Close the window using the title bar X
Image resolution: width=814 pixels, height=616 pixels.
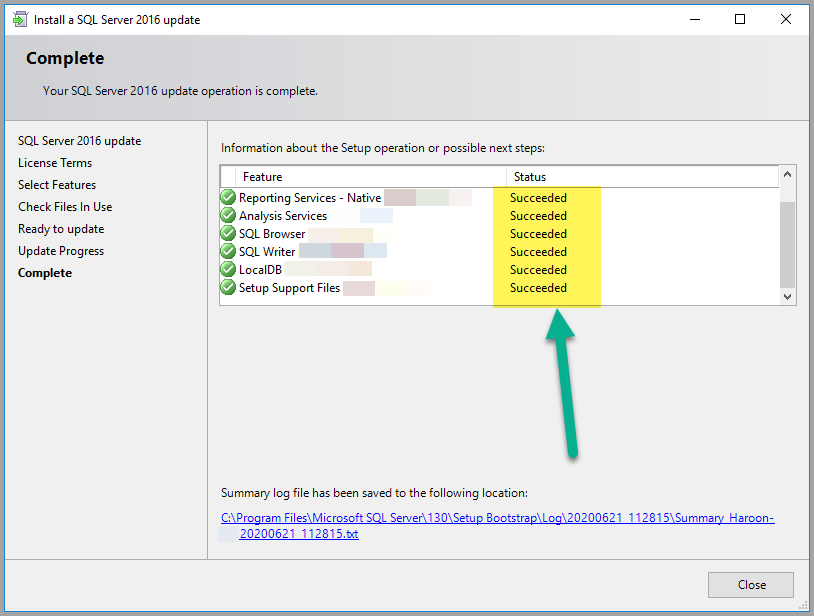coord(785,20)
